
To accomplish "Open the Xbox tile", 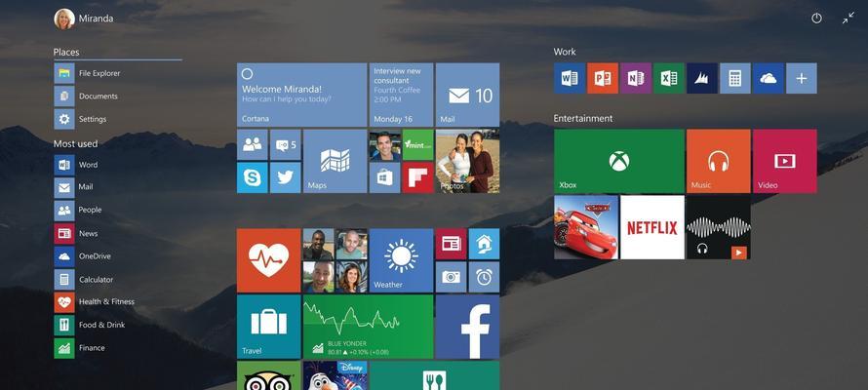I will [619, 161].
